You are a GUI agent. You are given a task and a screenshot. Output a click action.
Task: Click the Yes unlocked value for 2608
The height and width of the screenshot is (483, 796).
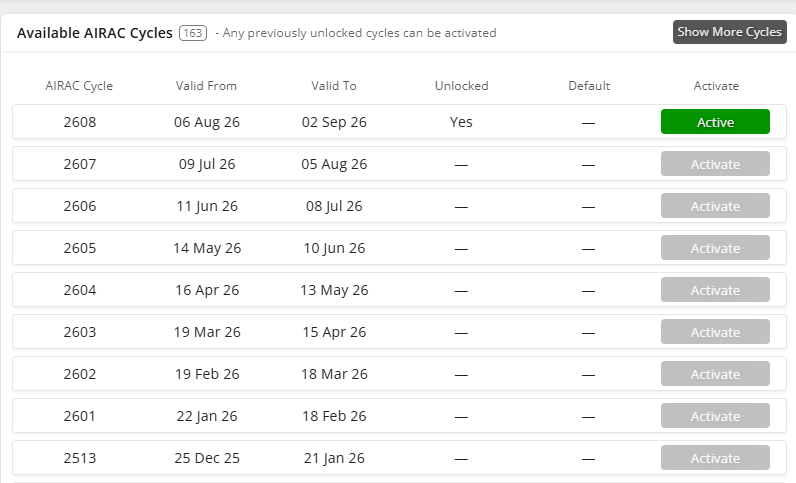point(461,122)
